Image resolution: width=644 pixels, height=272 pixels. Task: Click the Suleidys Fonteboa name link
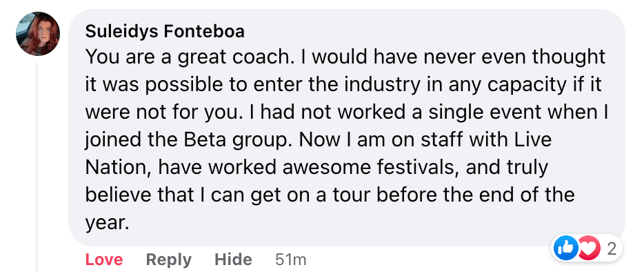click(x=165, y=32)
